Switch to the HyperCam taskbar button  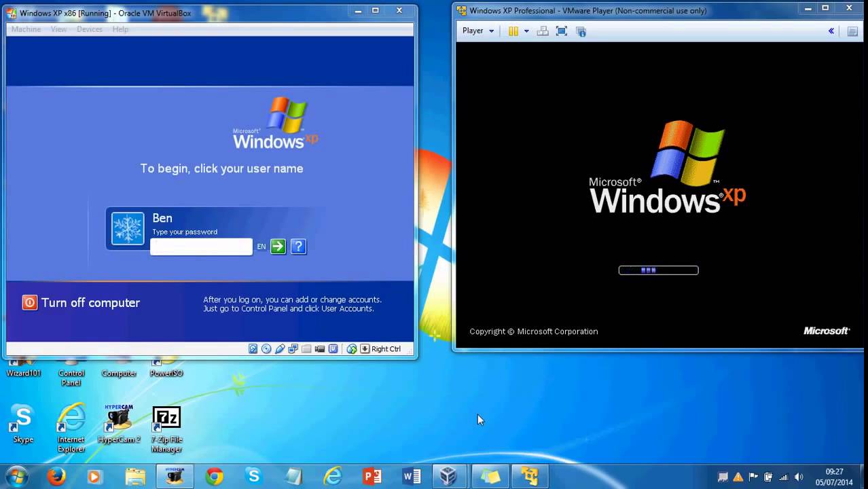(x=175, y=477)
